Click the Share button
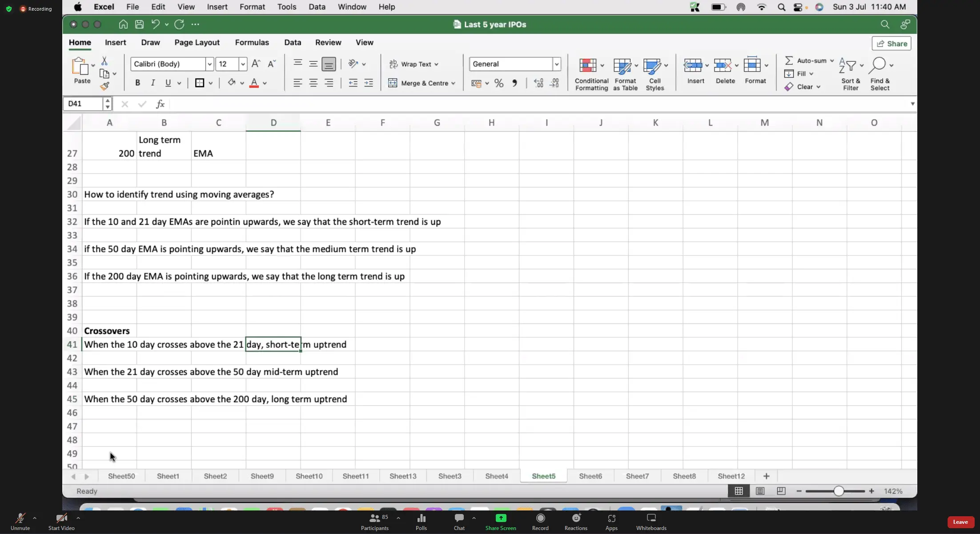980x534 pixels. tap(892, 44)
